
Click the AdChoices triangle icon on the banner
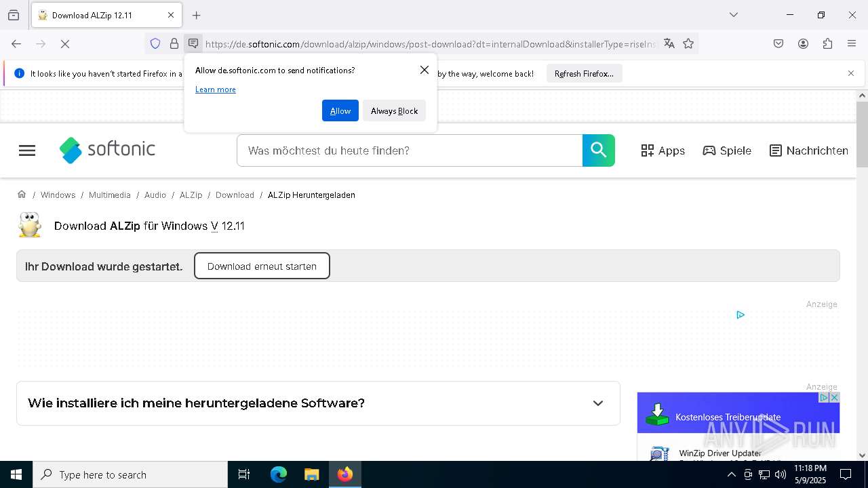(x=741, y=314)
